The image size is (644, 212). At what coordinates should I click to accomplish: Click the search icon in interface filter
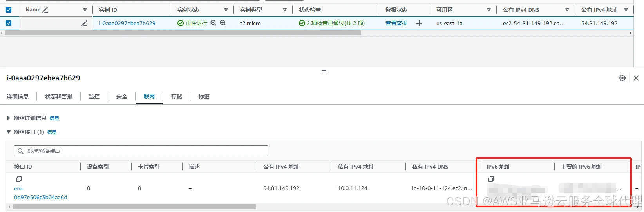tap(21, 151)
